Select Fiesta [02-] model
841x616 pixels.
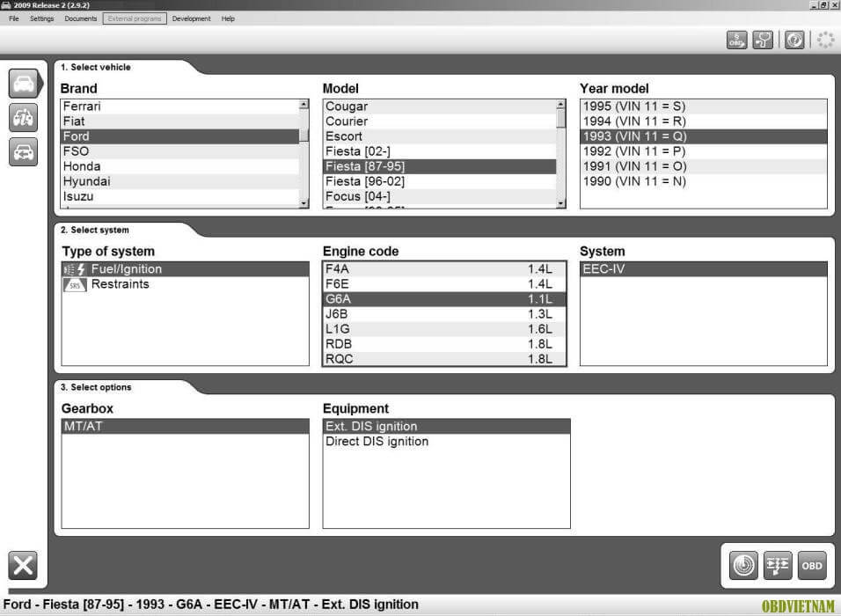pos(440,151)
